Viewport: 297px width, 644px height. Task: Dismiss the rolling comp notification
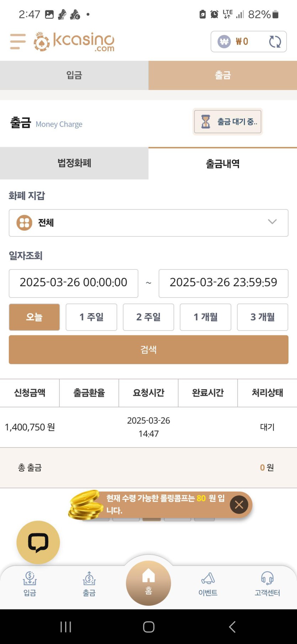click(239, 504)
